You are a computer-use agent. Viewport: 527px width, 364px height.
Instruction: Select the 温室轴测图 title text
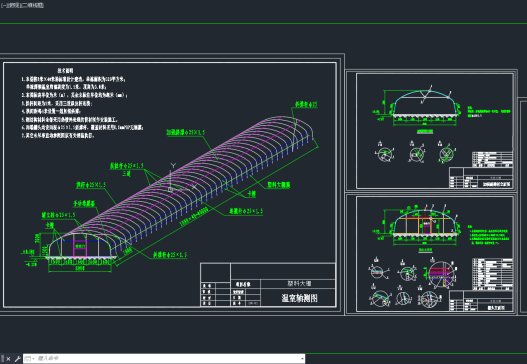click(299, 298)
